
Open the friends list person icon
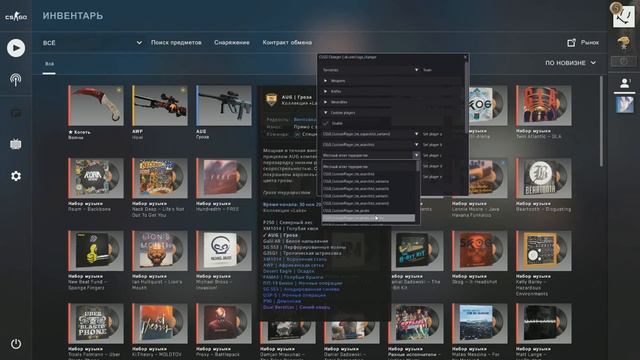click(624, 83)
